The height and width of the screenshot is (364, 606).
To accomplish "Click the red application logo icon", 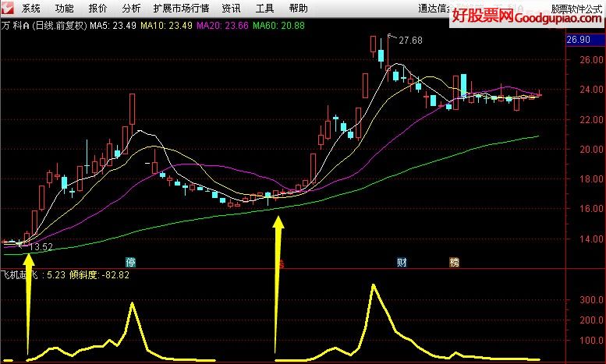I will 8,8.
